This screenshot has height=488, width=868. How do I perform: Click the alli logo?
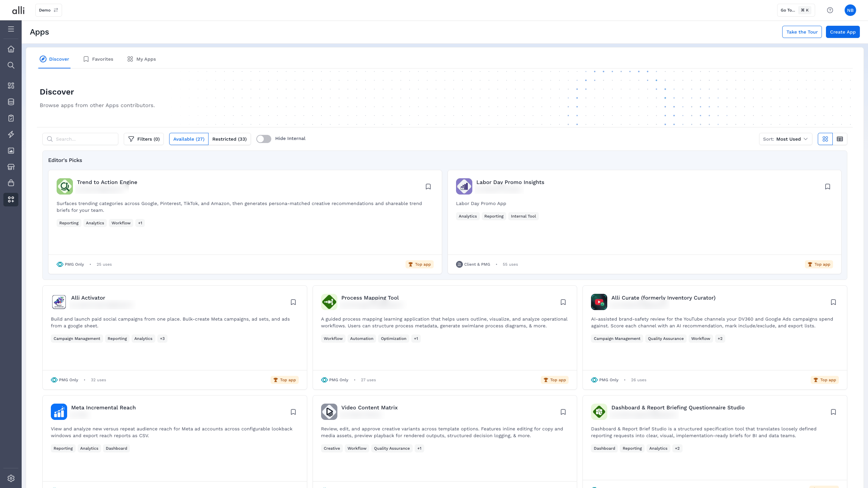tap(18, 10)
